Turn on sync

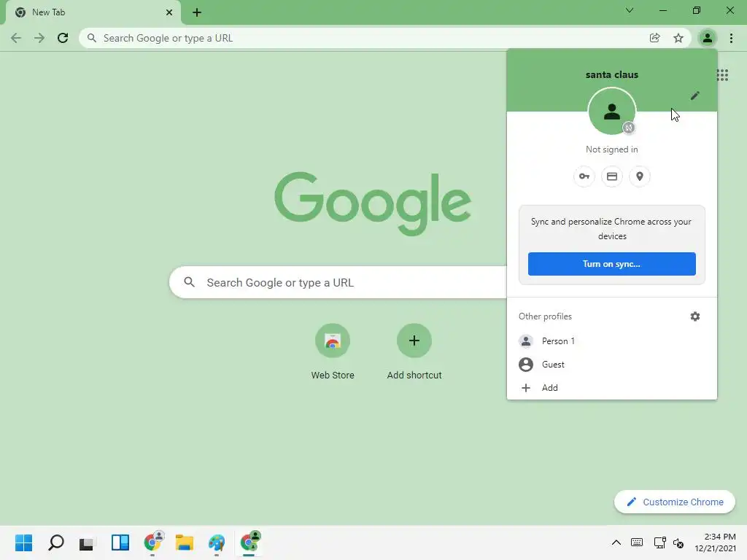[612, 264]
